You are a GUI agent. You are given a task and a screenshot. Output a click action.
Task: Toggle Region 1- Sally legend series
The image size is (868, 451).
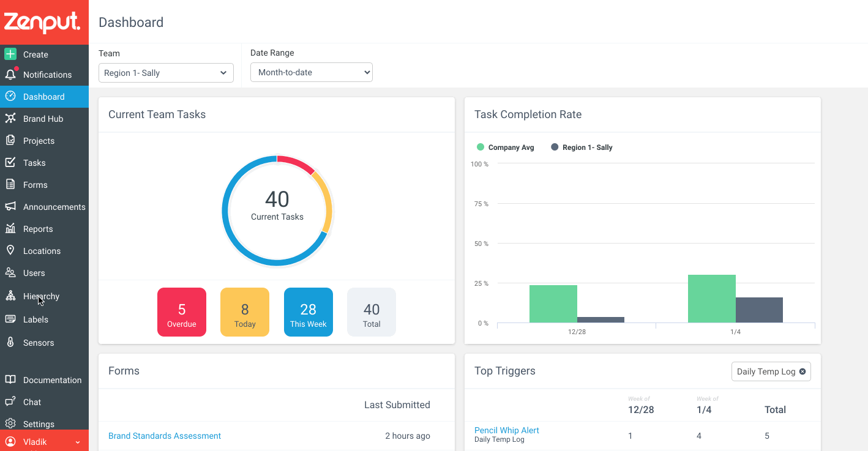[582, 147]
